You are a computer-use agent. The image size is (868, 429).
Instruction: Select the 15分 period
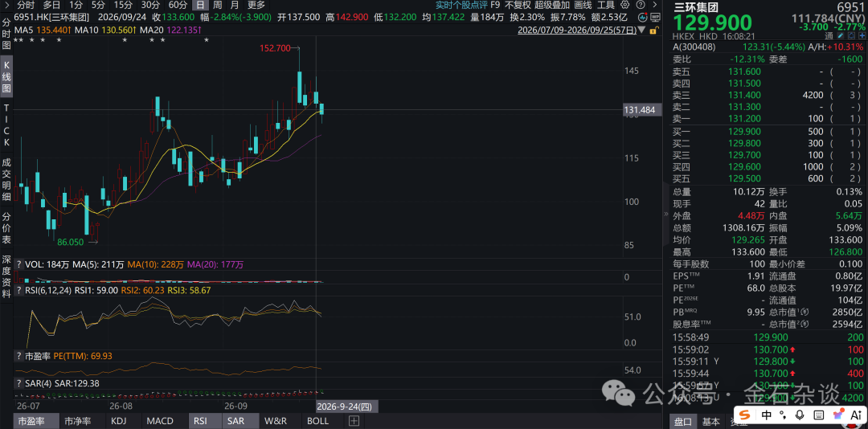[123, 5]
